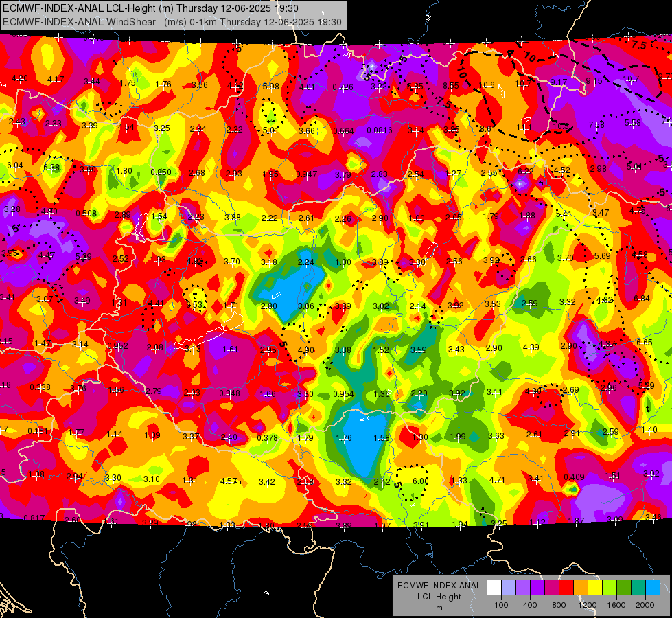672x618 pixels.
Task: Click legend scale label 800
Action: click(559, 605)
